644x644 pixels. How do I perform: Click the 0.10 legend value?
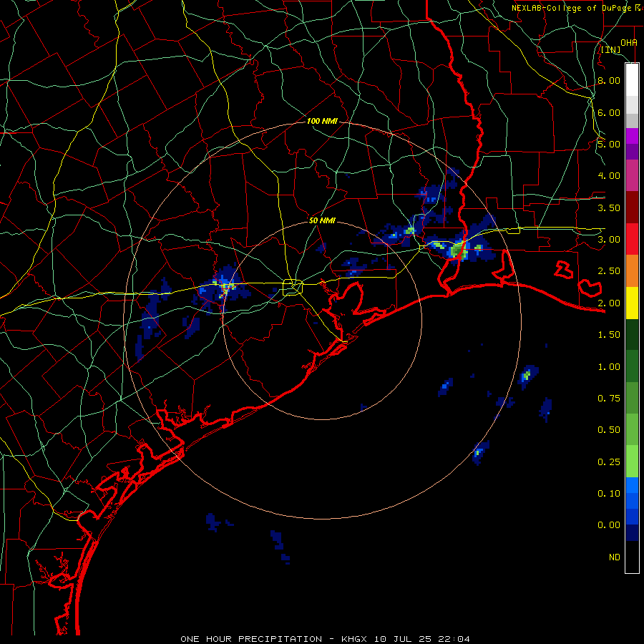[x=609, y=494]
